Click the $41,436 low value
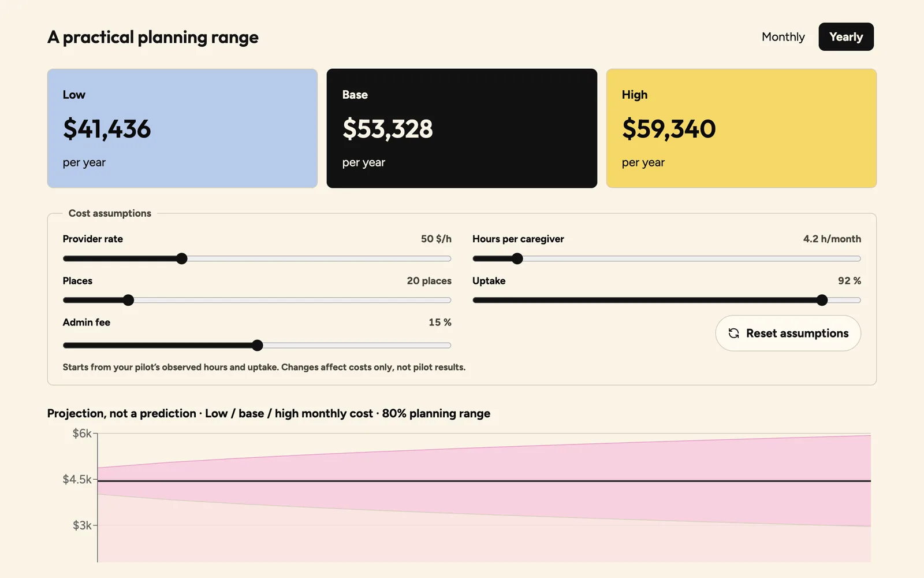The image size is (924, 578). tap(107, 129)
